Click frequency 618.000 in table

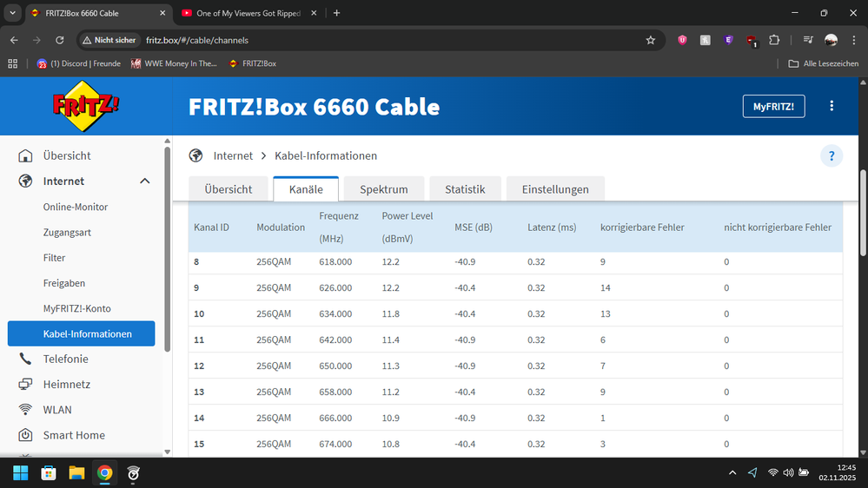pos(335,261)
